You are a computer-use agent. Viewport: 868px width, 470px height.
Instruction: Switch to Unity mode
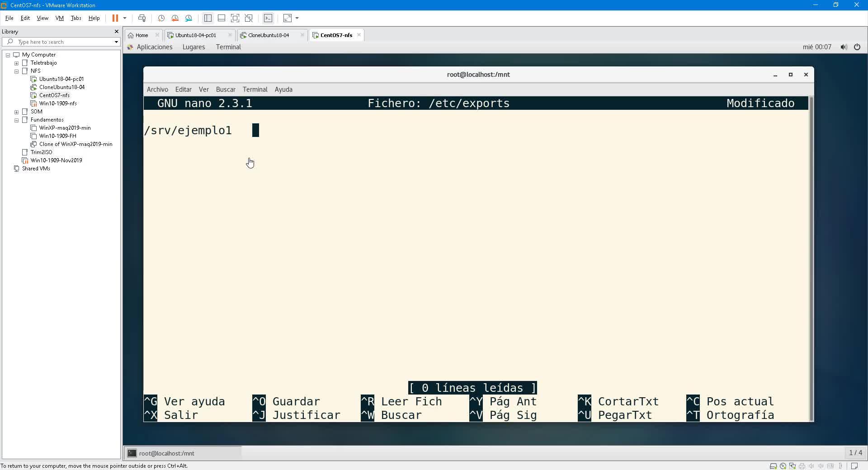[x=249, y=18]
